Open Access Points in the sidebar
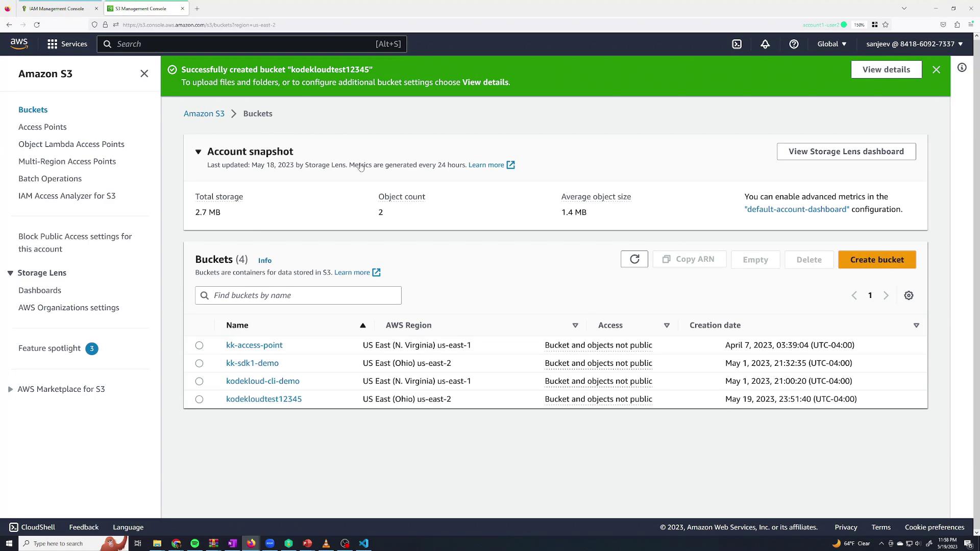 point(42,127)
